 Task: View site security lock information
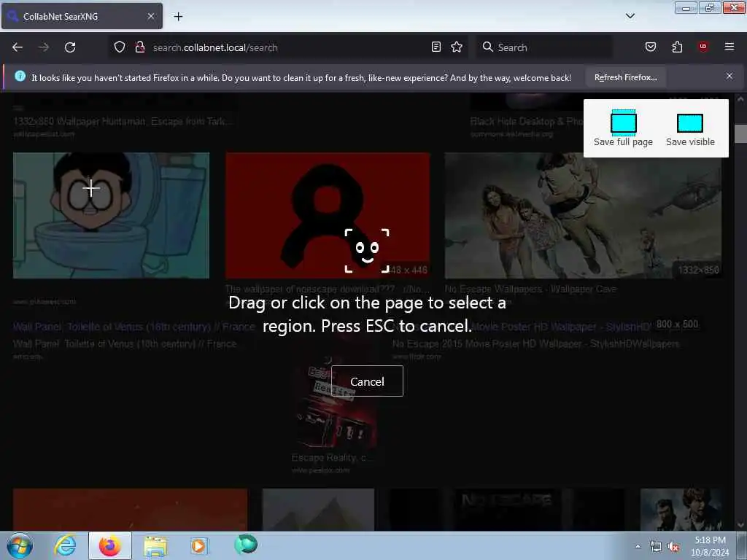pos(140,47)
